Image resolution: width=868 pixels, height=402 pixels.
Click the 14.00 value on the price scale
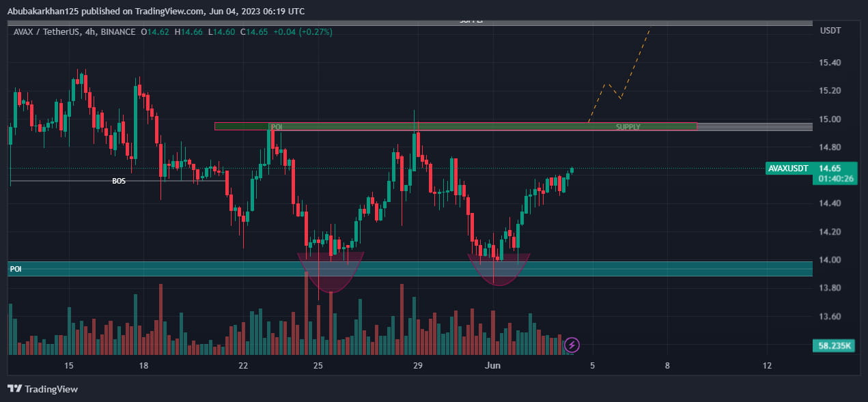tap(830, 259)
